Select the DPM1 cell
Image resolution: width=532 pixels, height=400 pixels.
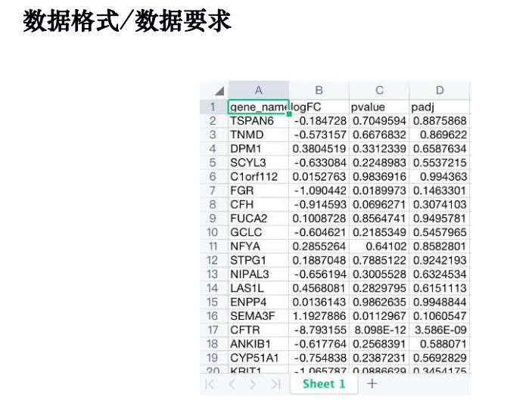point(259,148)
